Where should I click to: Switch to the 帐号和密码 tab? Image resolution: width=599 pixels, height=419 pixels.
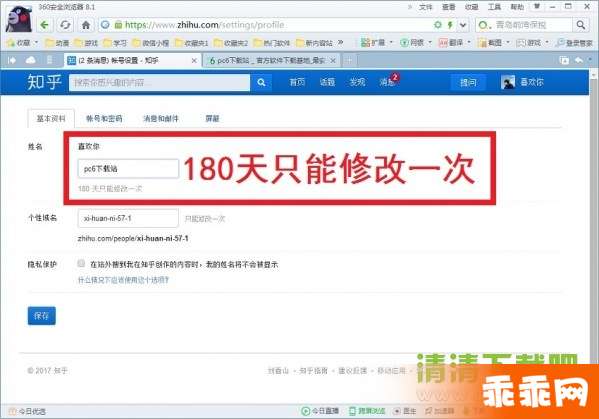tap(104, 118)
